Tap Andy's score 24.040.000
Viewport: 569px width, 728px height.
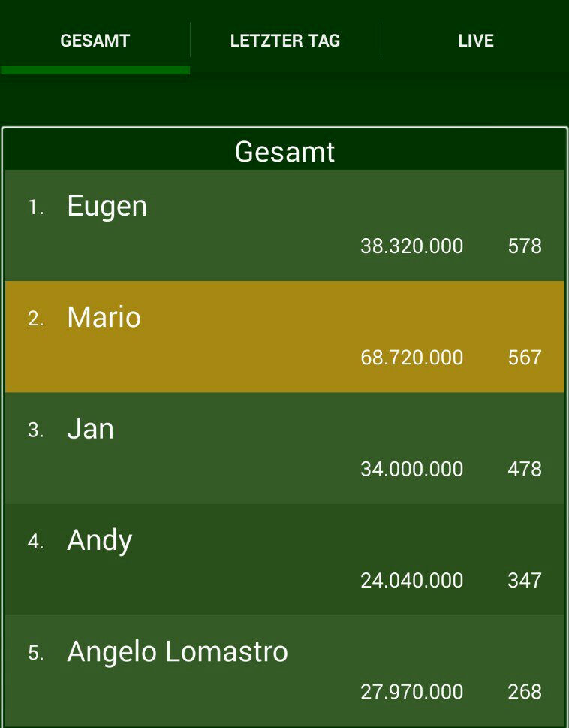pos(411,581)
